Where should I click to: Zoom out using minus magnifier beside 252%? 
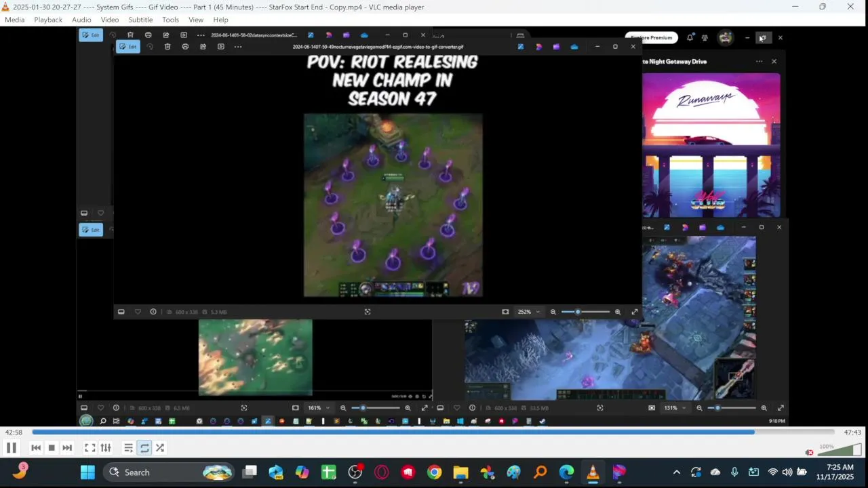click(x=553, y=312)
